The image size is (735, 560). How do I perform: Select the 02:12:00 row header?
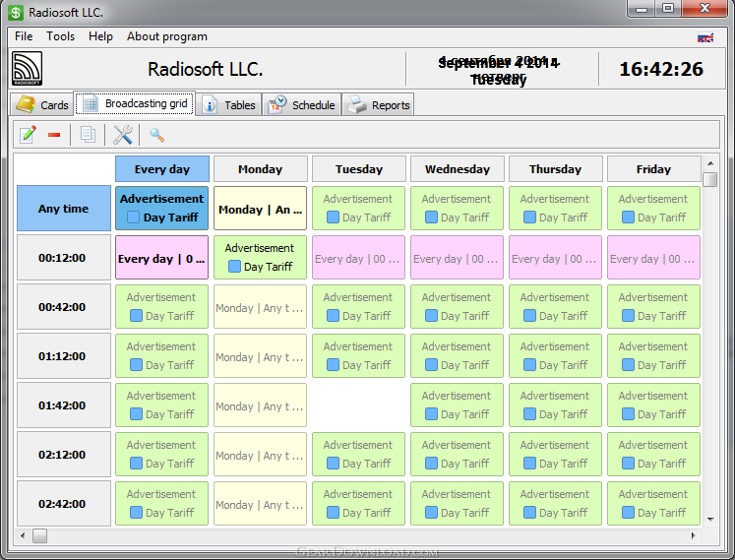64,455
